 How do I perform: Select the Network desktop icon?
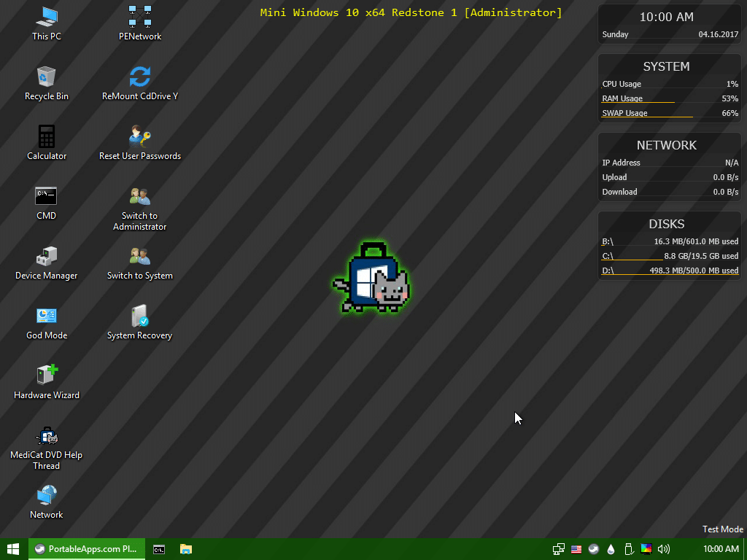[x=46, y=502]
